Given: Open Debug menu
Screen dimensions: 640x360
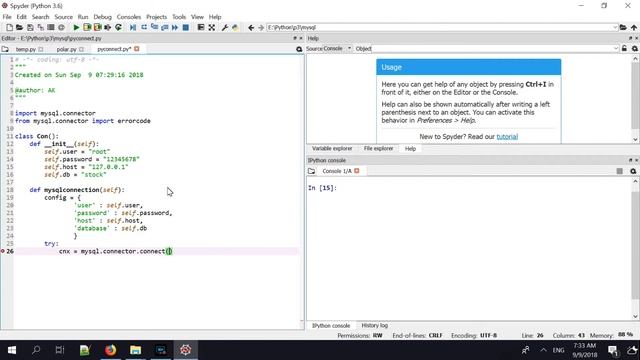Looking at the screenshot, I should point(102,17).
